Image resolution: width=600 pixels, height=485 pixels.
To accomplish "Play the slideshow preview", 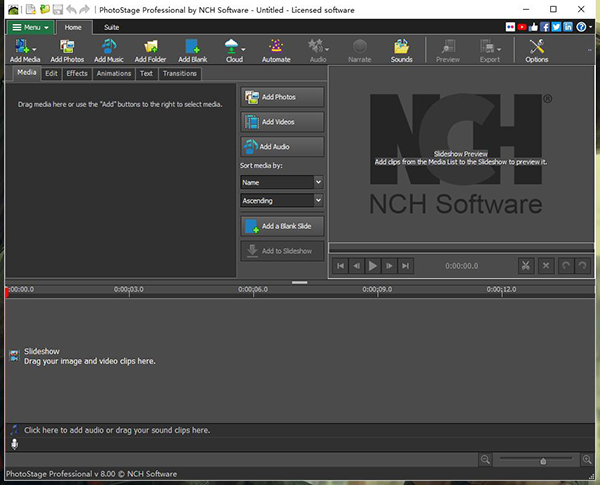I will (373, 266).
